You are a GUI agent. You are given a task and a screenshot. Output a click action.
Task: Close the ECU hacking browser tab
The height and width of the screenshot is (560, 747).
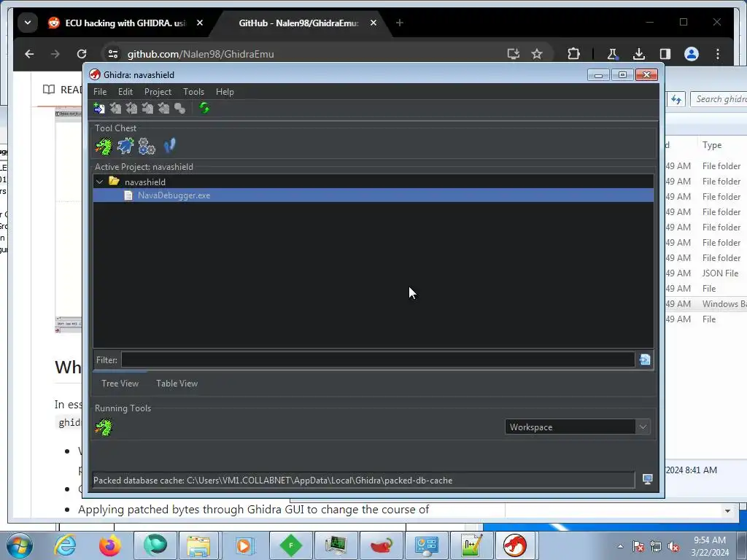click(200, 23)
